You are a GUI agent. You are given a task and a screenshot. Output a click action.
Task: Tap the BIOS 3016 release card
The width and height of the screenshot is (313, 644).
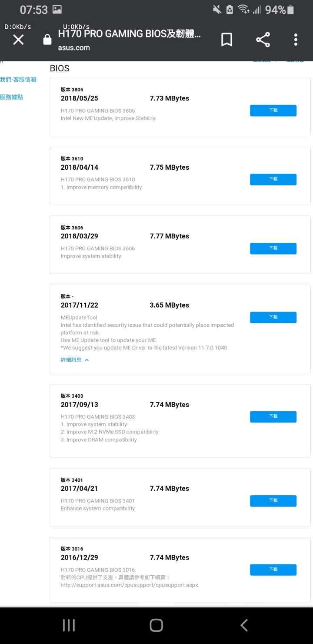pos(180,570)
